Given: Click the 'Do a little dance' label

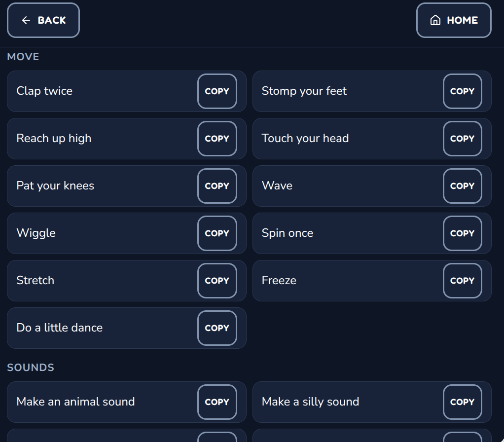Looking at the screenshot, I should [60, 328].
